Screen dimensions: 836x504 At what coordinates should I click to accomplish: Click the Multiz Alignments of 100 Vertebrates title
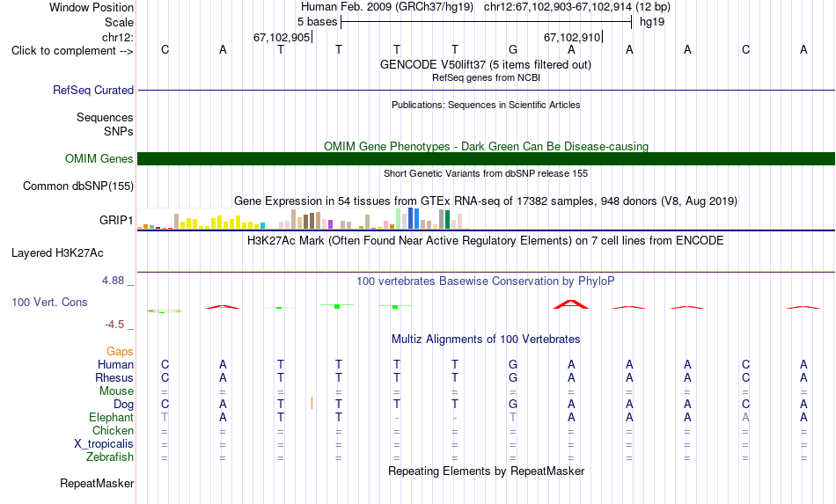[x=486, y=339]
